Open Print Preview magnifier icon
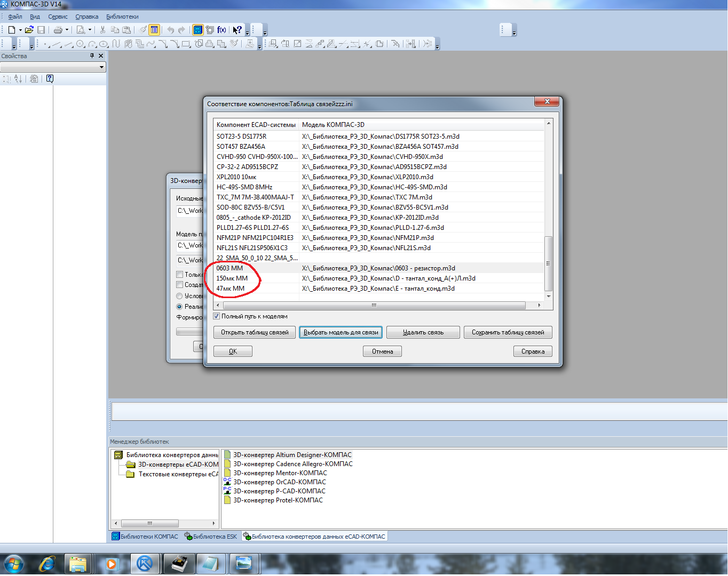The height and width of the screenshot is (576, 728). pos(81,30)
